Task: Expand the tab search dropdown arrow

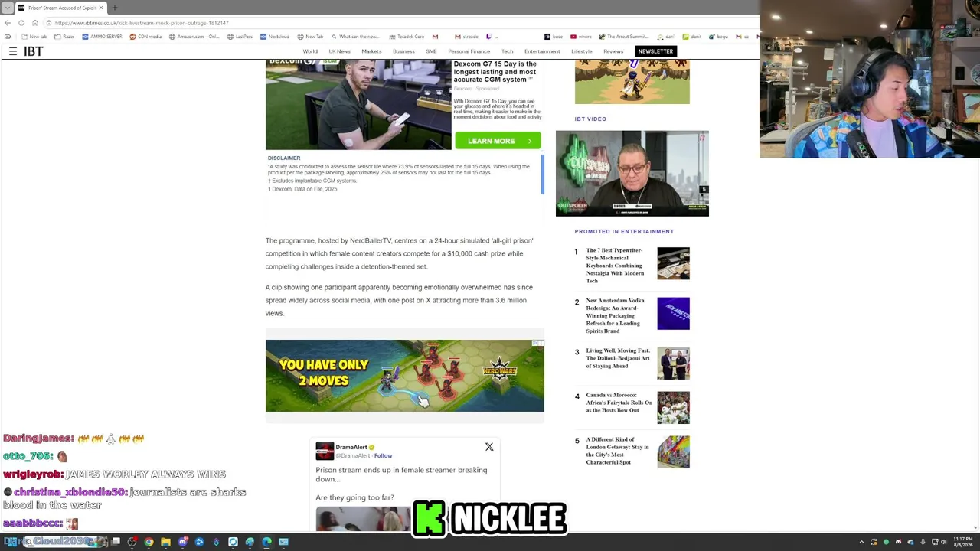Action: [7, 8]
